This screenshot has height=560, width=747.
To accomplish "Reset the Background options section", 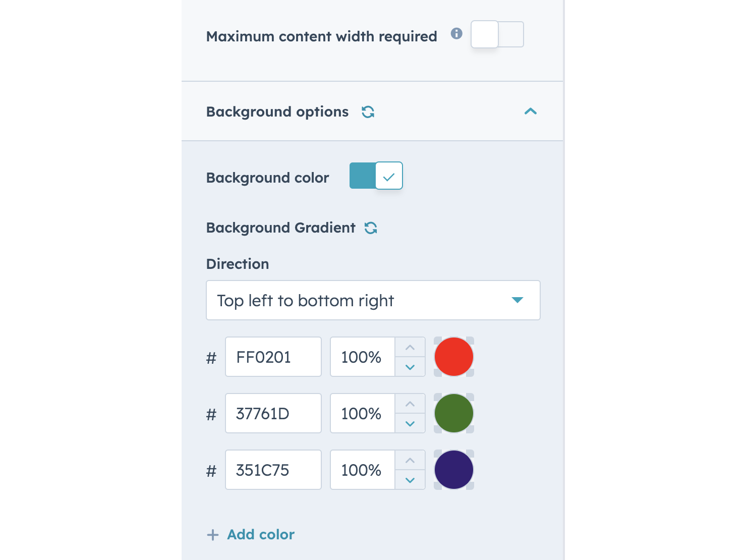I will 368,111.
